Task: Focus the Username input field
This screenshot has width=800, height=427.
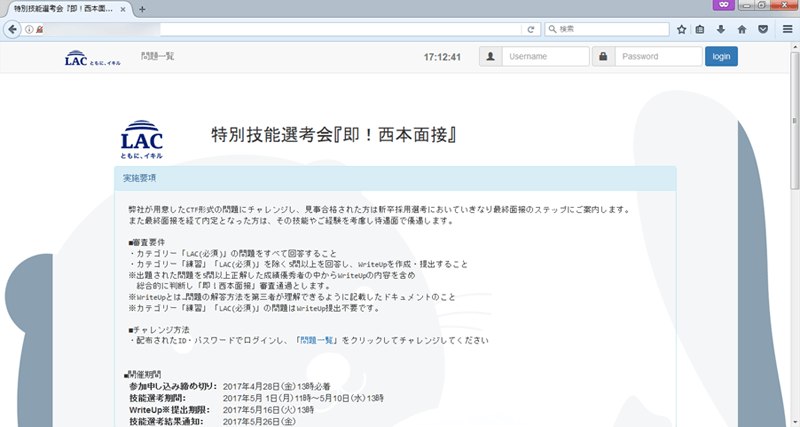Action: click(x=545, y=57)
